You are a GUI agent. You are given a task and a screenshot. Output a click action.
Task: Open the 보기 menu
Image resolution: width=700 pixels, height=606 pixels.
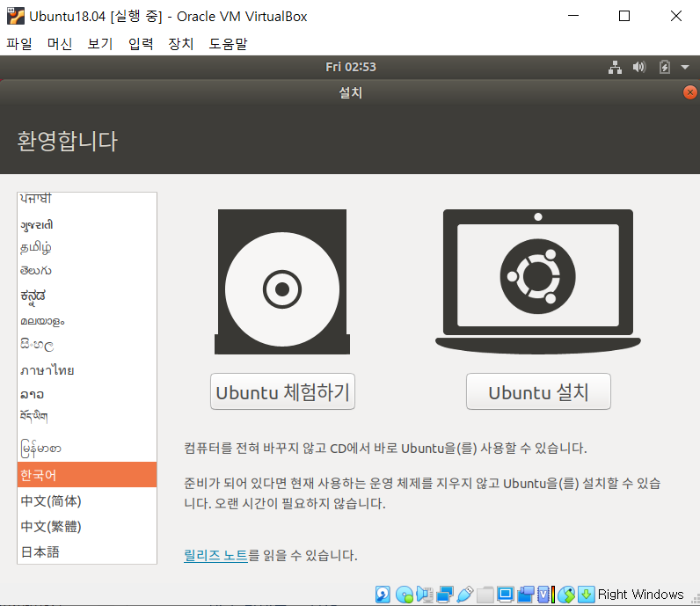pyautogui.click(x=100, y=44)
